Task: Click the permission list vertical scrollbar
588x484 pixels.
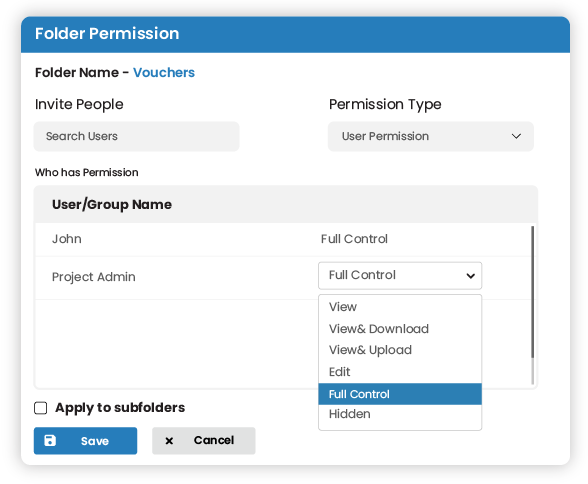Action: (x=532, y=292)
